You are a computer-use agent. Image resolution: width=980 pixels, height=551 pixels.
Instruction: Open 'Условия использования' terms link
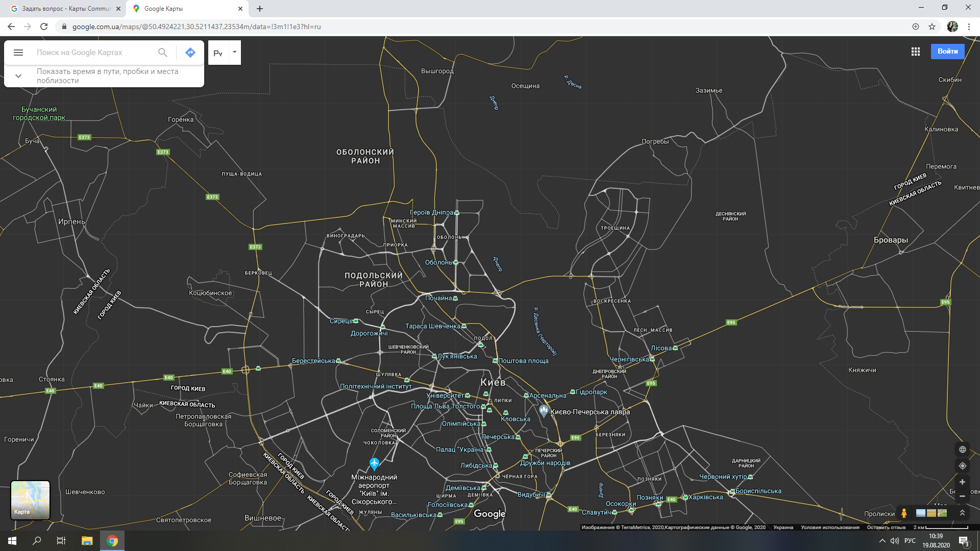click(830, 528)
